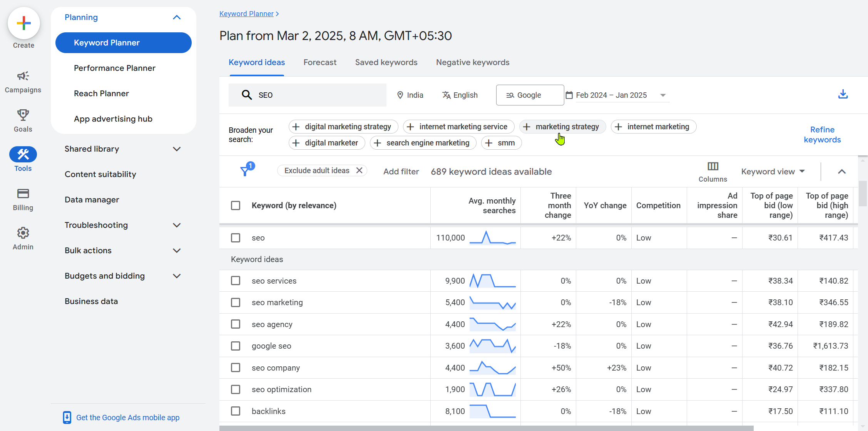The height and width of the screenshot is (431, 868).
Task: Add 'marketing strategy' suggestion chip
Action: [x=562, y=127]
